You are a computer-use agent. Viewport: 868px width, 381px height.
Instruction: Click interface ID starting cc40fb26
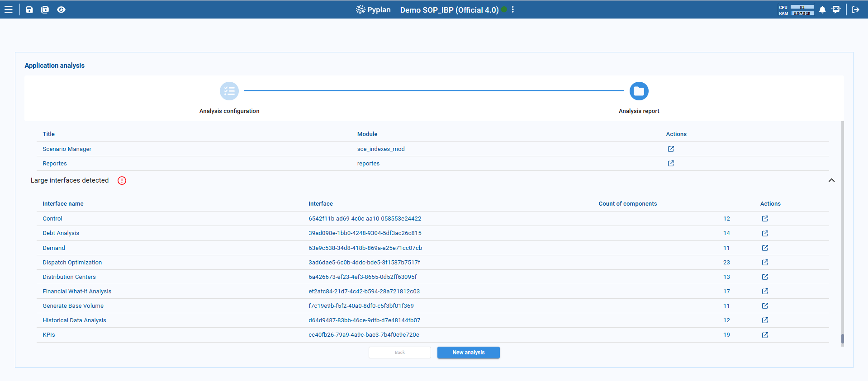pyautogui.click(x=364, y=335)
